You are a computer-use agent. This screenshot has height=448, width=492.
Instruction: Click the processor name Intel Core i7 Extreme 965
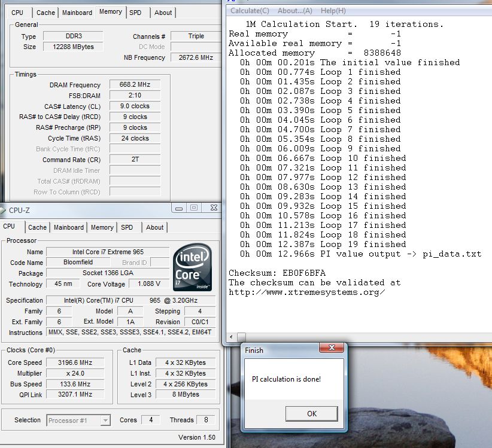pos(108,252)
